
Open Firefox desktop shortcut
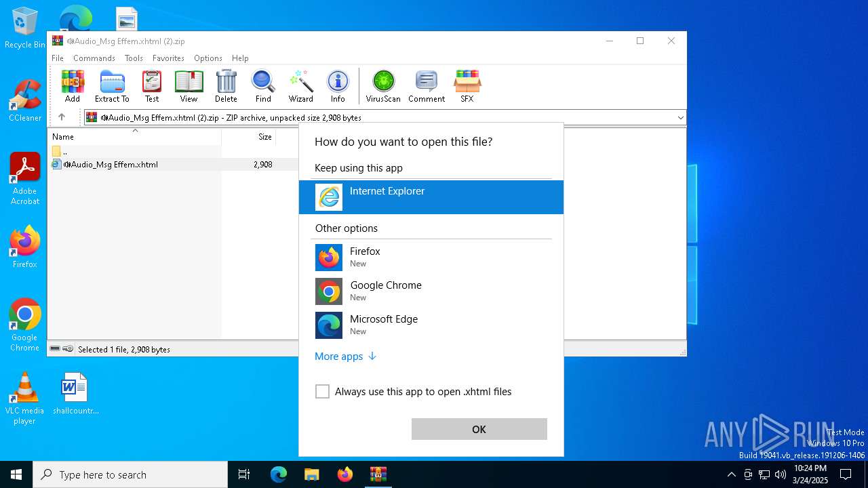click(25, 247)
